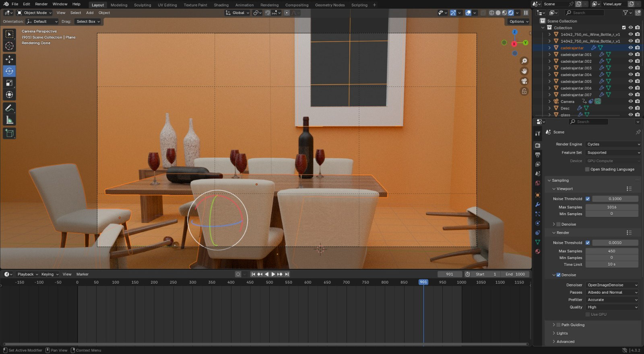Activate the Rotate tool
Screen dimensions: 644x354
pyautogui.click(x=9, y=71)
